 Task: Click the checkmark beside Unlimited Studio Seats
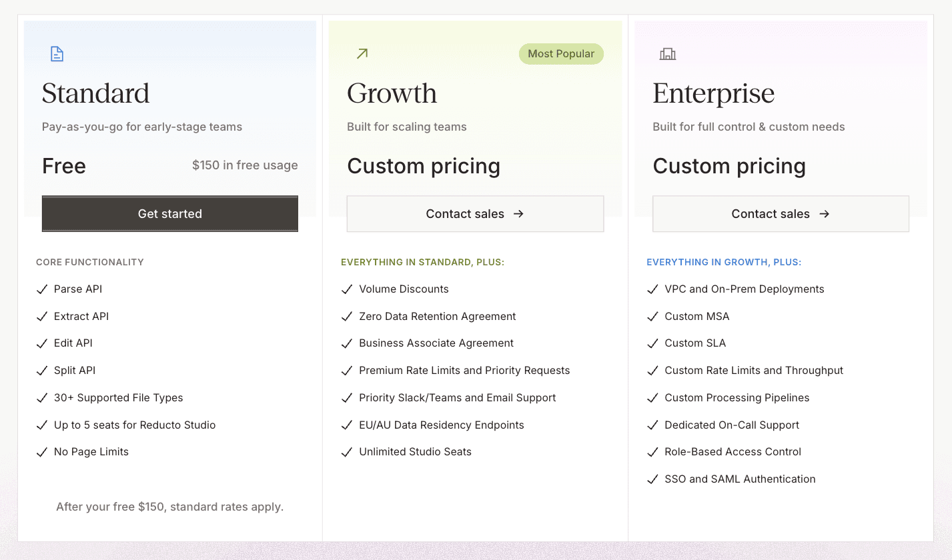[347, 452]
